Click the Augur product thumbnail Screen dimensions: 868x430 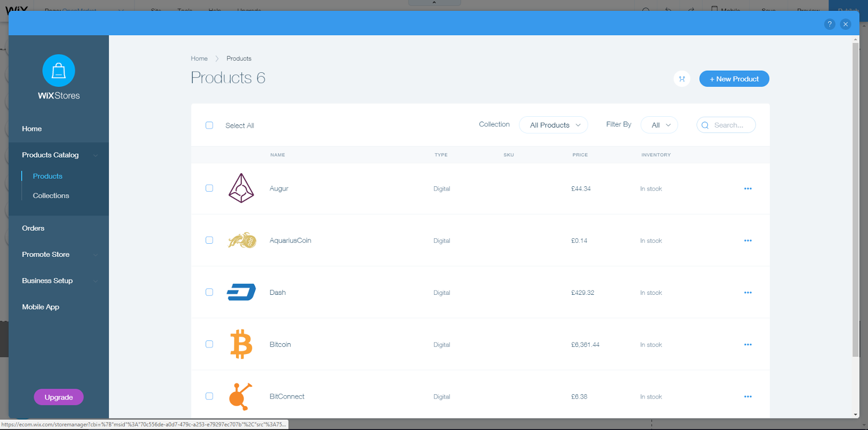tap(241, 188)
